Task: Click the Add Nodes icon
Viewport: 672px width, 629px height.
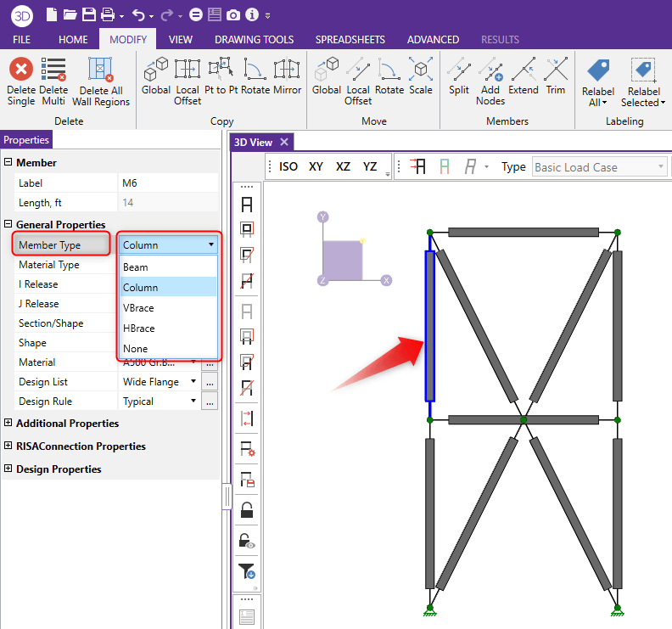Action: tap(490, 70)
